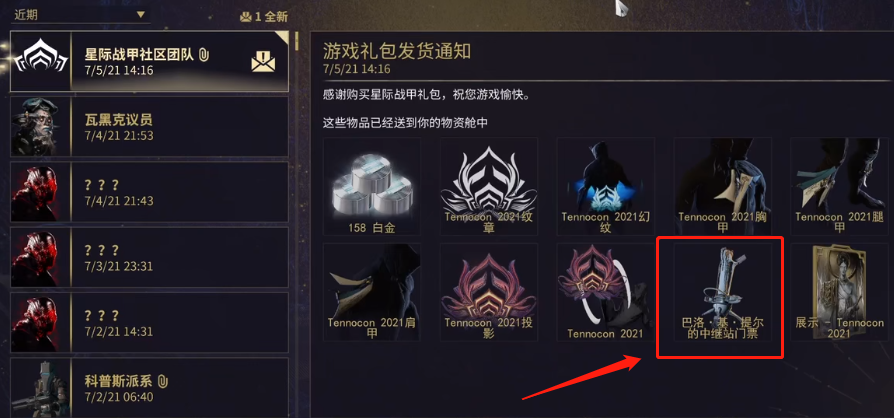Click the 展示 - Tennocon 2021 display item
894x418 pixels.
click(x=839, y=292)
